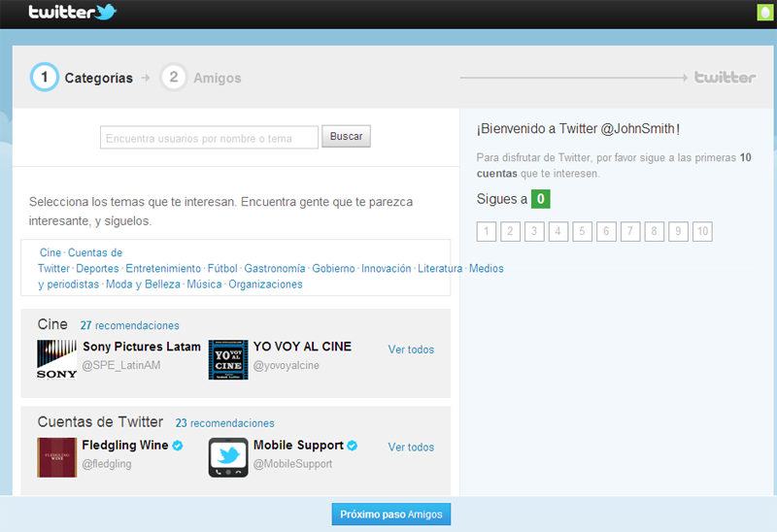
Task: Click follow slot number 3
Action: (534, 231)
